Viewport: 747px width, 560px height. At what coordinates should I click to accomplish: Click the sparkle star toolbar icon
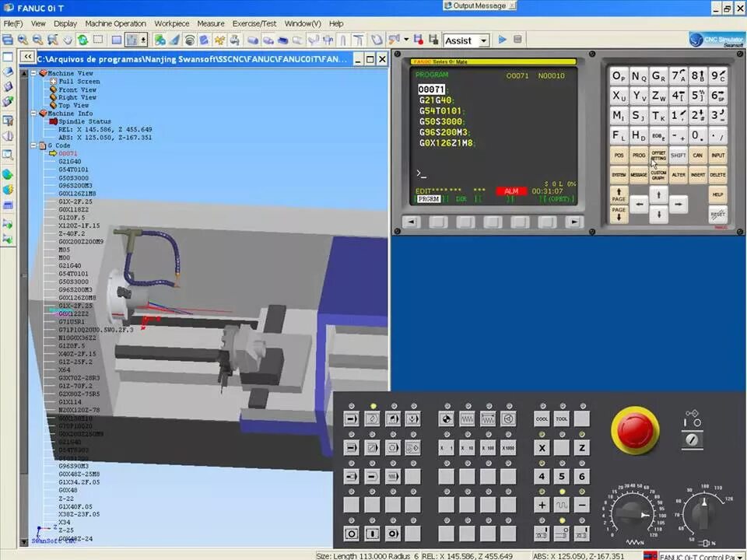point(219,40)
